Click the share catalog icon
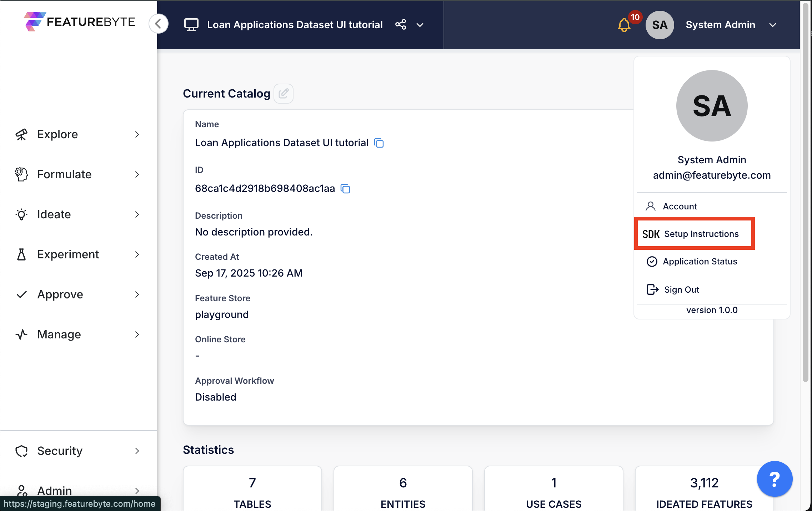 (x=401, y=25)
